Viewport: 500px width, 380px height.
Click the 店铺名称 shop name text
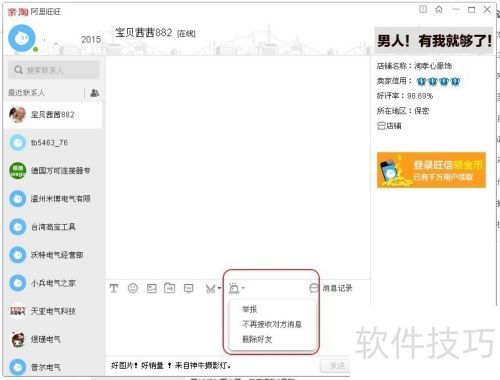coord(414,66)
